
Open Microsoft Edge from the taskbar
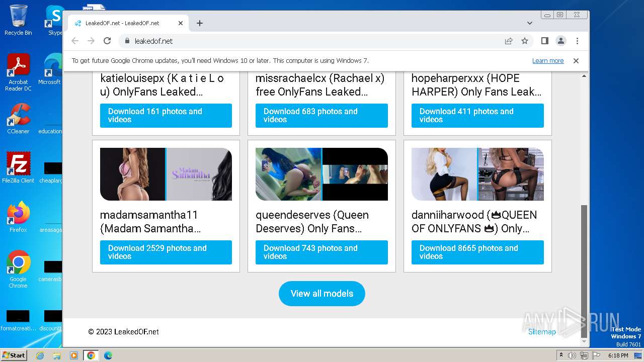coord(108,355)
